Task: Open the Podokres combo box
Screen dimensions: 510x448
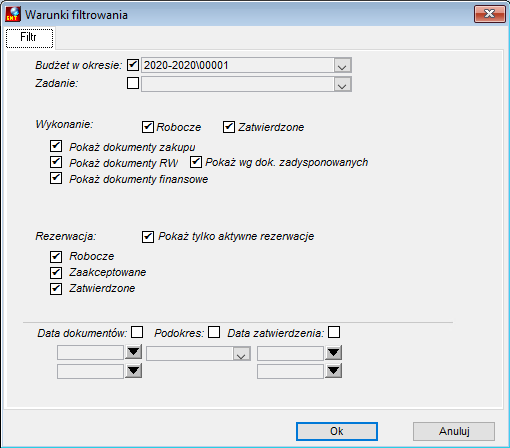Action: coord(241,354)
